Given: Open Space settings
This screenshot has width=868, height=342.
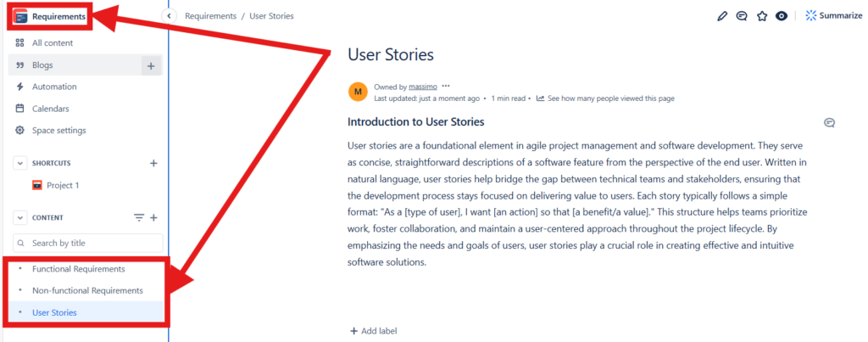Looking at the screenshot, I should (58, 131).
